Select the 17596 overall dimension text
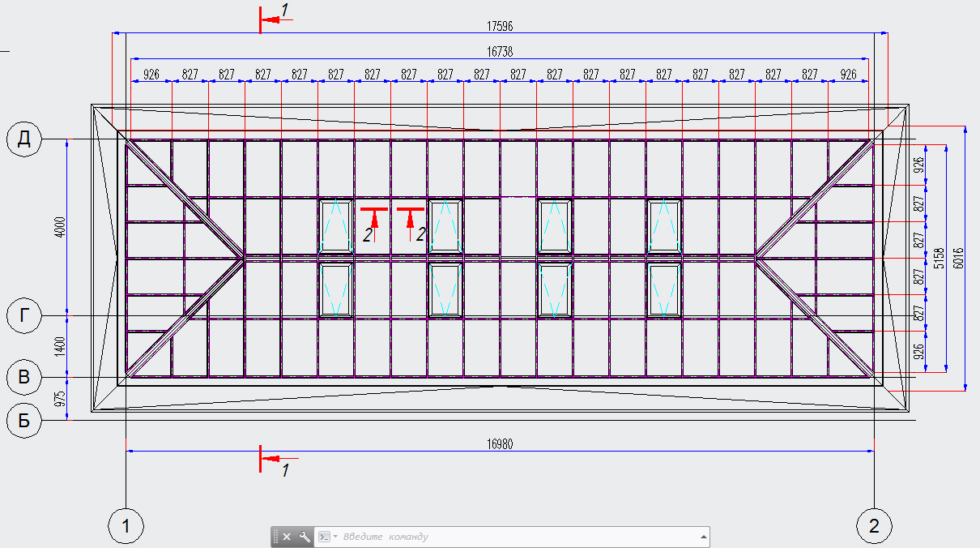 point(500,26)
